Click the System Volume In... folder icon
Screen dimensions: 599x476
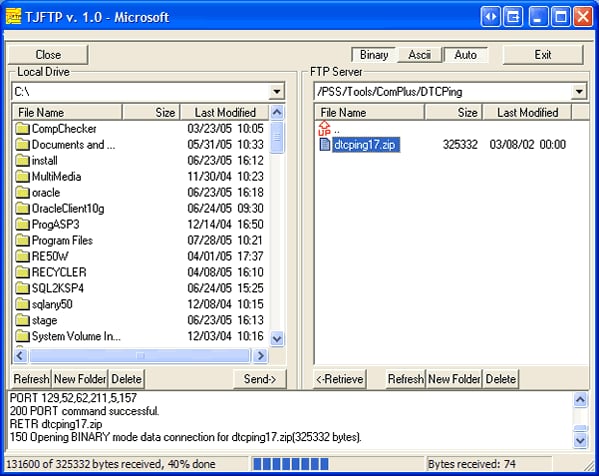click(x=22, y=336)
